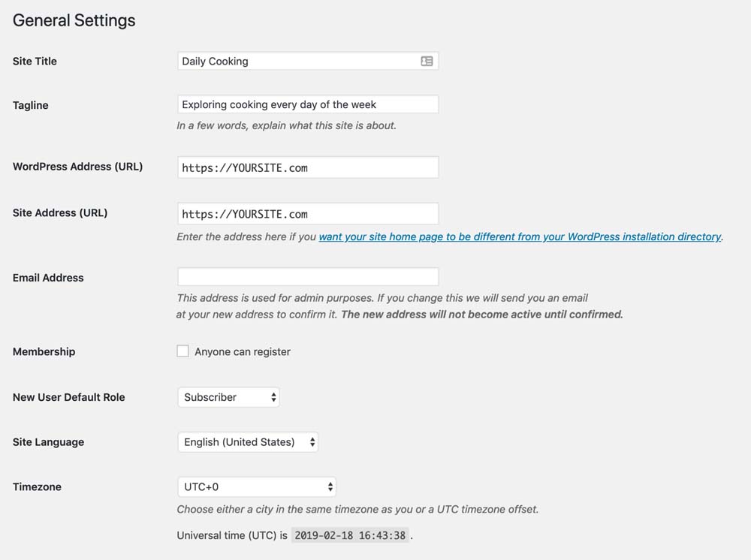Enable the 'Anyone can register' checkbox
Image resolution: width=751 pixels, height=560 pixels.
tap(182, 351)
